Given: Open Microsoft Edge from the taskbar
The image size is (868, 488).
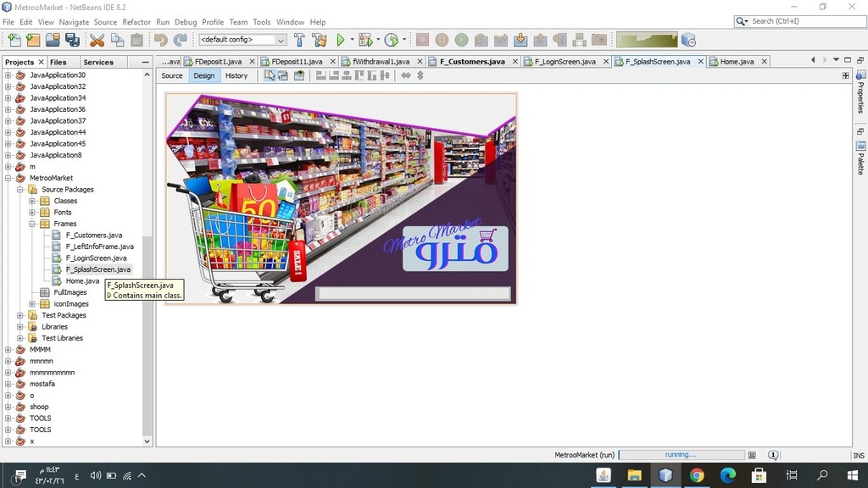Looking at the screenshot, I should 727,475.
